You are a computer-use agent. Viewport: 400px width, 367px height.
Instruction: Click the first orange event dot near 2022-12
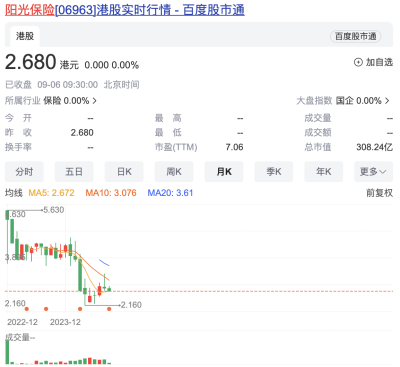[27, 309]
